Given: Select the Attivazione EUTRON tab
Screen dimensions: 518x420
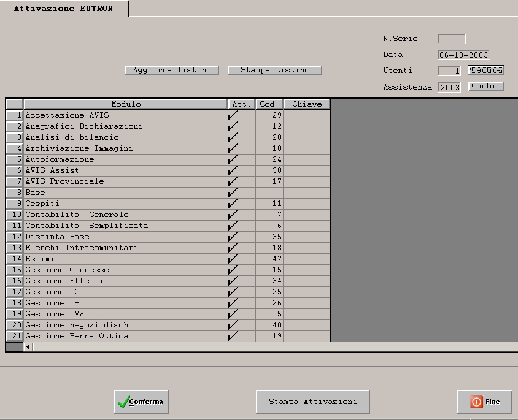Looking at the screenshot, I should click(x=64, y=9).
